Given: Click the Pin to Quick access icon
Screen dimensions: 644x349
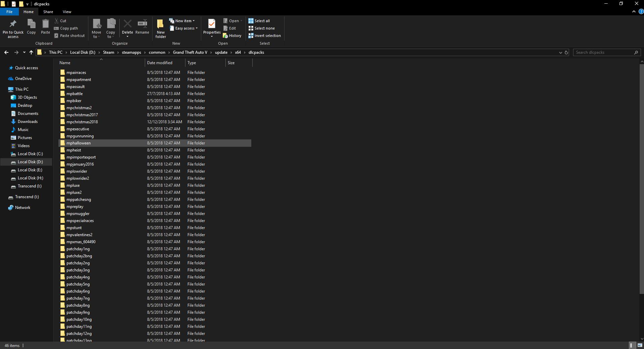Looking at the screenshot, I should tap(13, 24).
